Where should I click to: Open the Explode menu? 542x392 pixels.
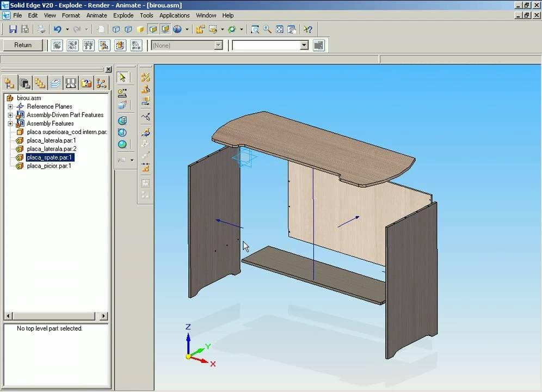[x=123, y=15]
